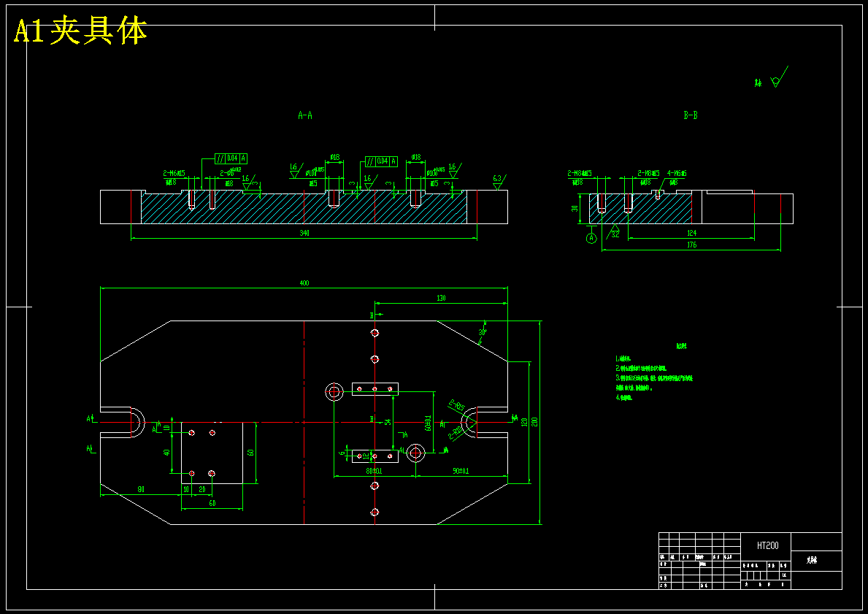Viewport: 868px width, 614px height.
Task: Pick the "340" dimension under section A-A
Action: [x=304, y=233]
